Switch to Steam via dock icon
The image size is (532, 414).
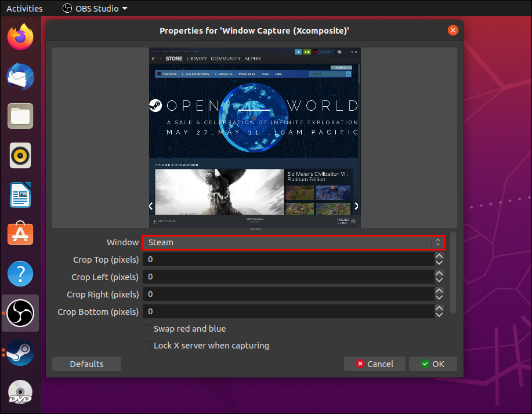click(21, 353)
